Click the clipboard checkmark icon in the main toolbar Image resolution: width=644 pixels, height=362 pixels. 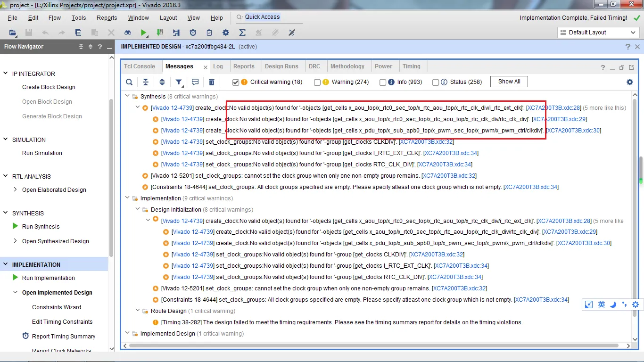tap(209, 33)
